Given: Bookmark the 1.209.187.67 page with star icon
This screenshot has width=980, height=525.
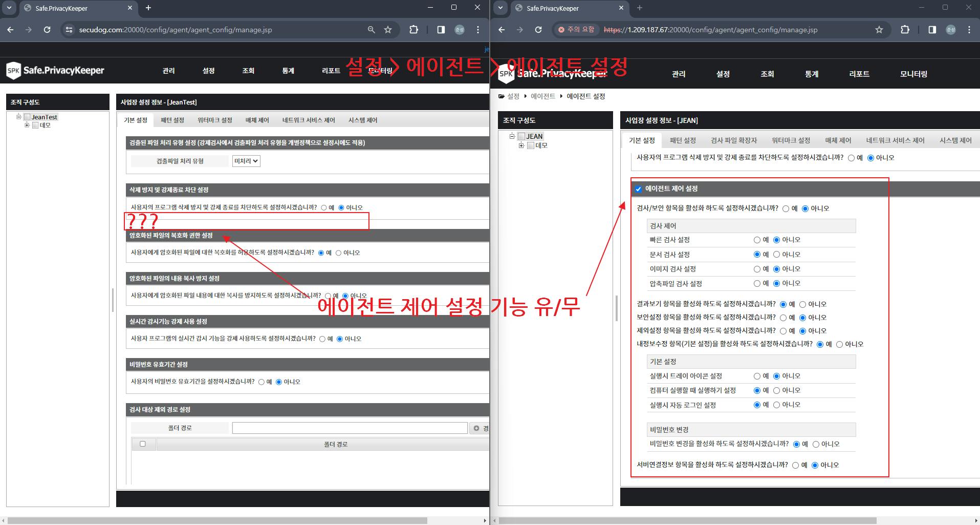Looking at the screenshot, I should pyautogui.click(x=879, y=30).
